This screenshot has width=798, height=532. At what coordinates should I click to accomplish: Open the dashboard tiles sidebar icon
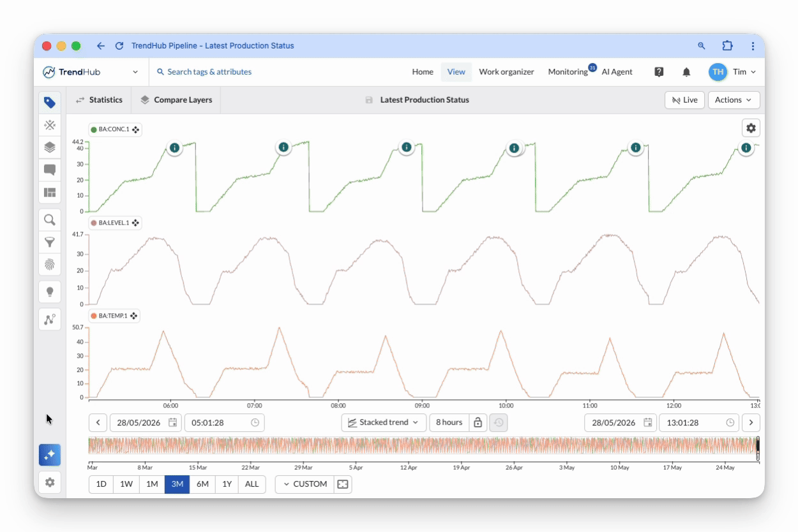click(50, 192)
